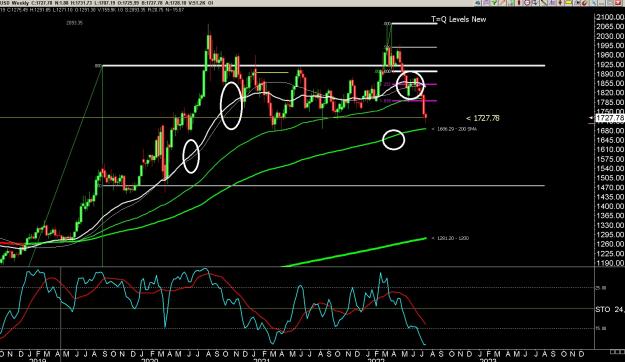Click the 2019 year label on time axis
This screenshot has height=362, width=625.
tap(38, 360)
